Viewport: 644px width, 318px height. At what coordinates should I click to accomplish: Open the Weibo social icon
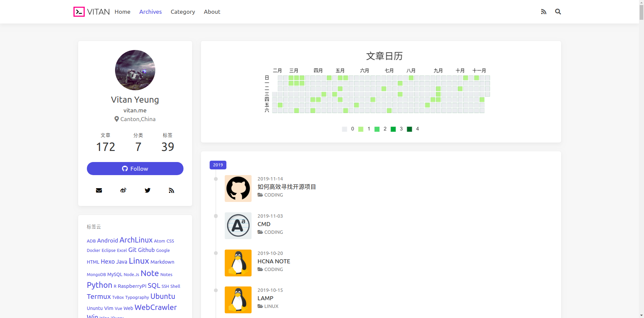pyautogui.click(x=123, y=190)
